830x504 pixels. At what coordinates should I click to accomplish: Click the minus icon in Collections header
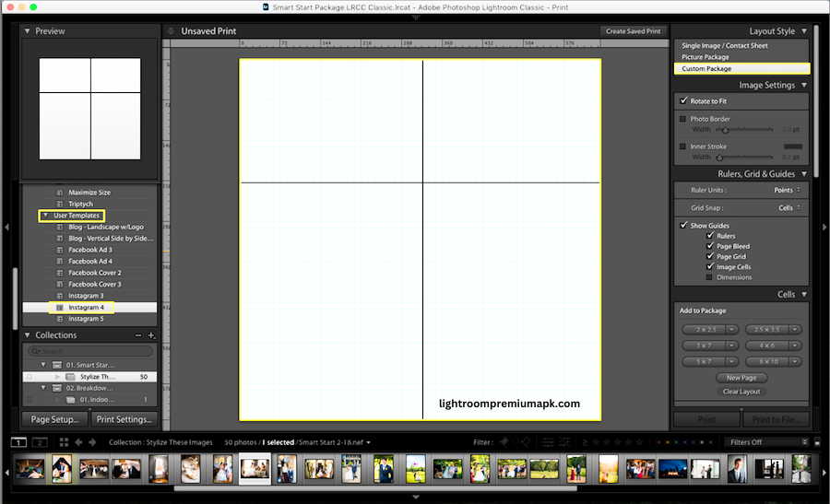pos(138,335)
